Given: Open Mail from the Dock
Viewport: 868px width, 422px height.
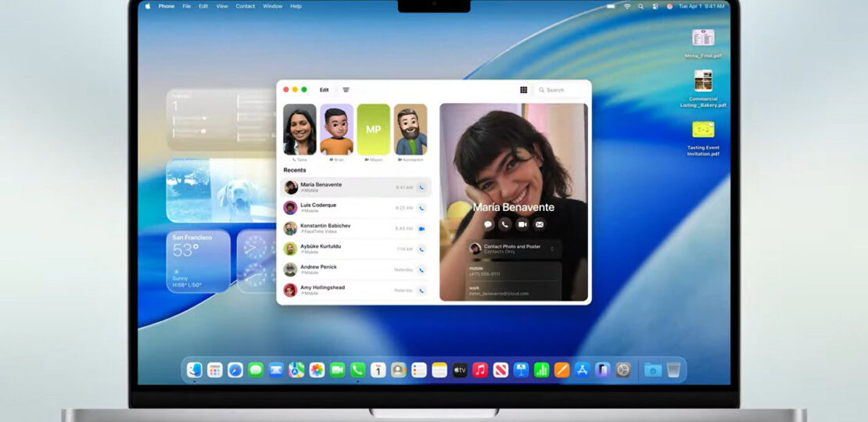Looking at the screenshot, I should (x=276, y=370).
